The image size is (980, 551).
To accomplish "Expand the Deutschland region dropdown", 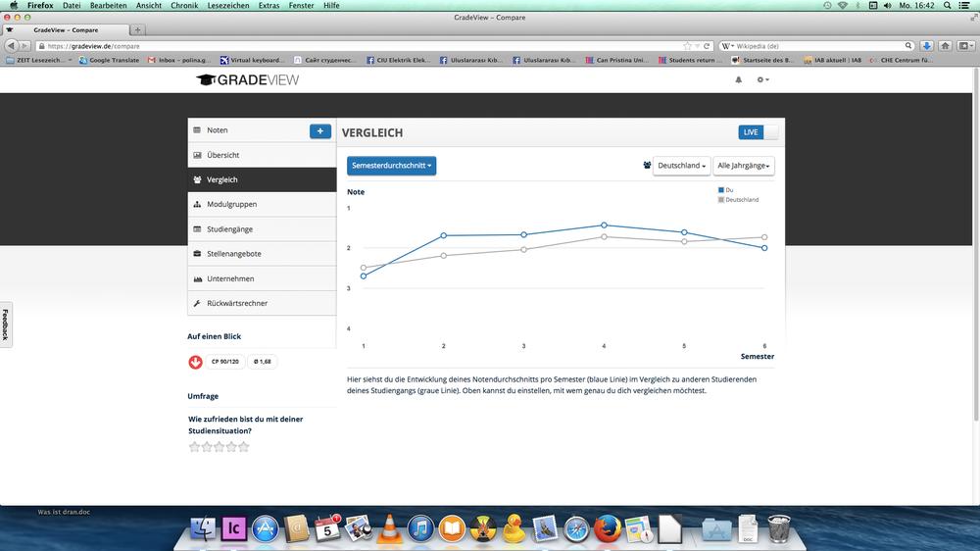I will (681, 166).
